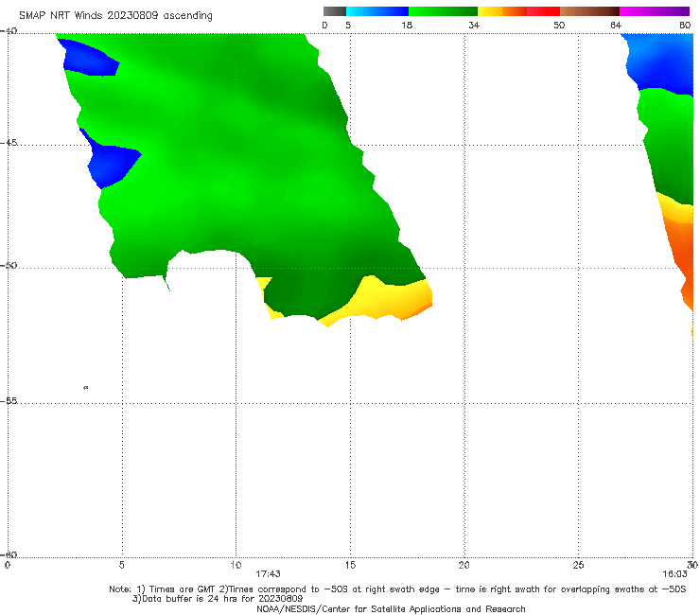The image size is (700, 615).
Task: Click the swath time label '16:03'
Action: coord(674,574)
